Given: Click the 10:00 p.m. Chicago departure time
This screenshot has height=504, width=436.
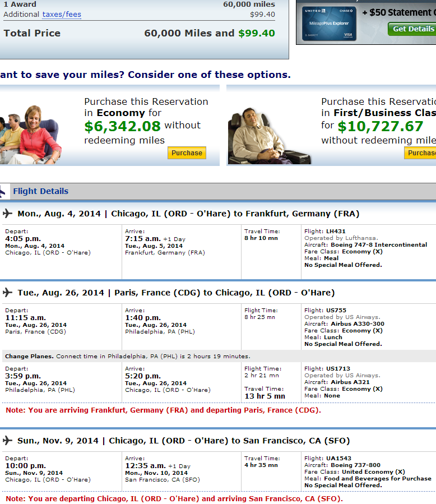Looking at the screenshot, I should click(25, 465).
